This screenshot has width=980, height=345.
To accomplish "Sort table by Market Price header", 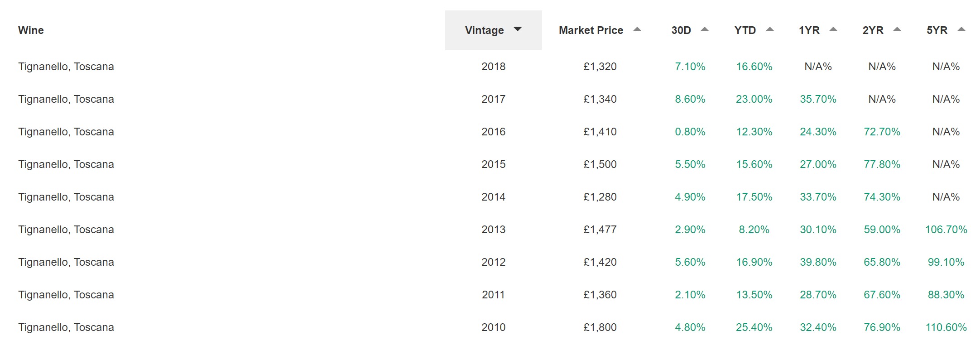I will pos(591,30).
